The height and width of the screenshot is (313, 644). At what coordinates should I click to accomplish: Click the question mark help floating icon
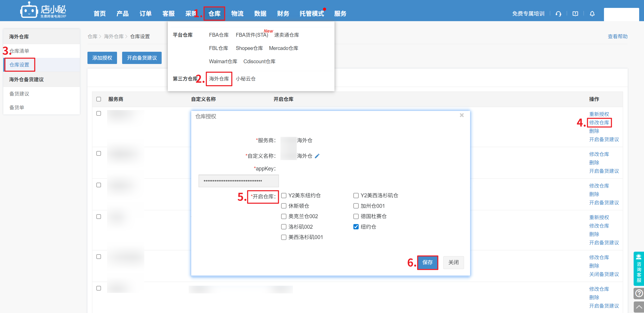639,293
